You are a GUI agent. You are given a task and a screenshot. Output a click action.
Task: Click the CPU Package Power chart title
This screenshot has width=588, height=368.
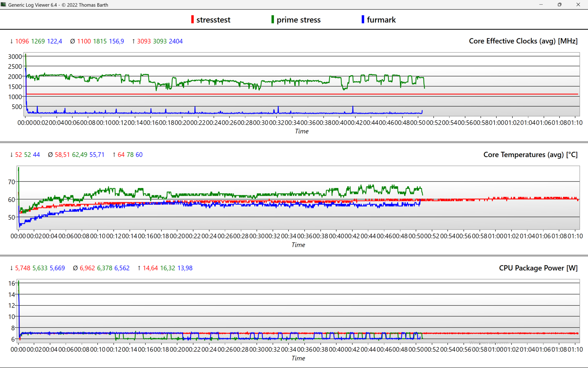538,268
